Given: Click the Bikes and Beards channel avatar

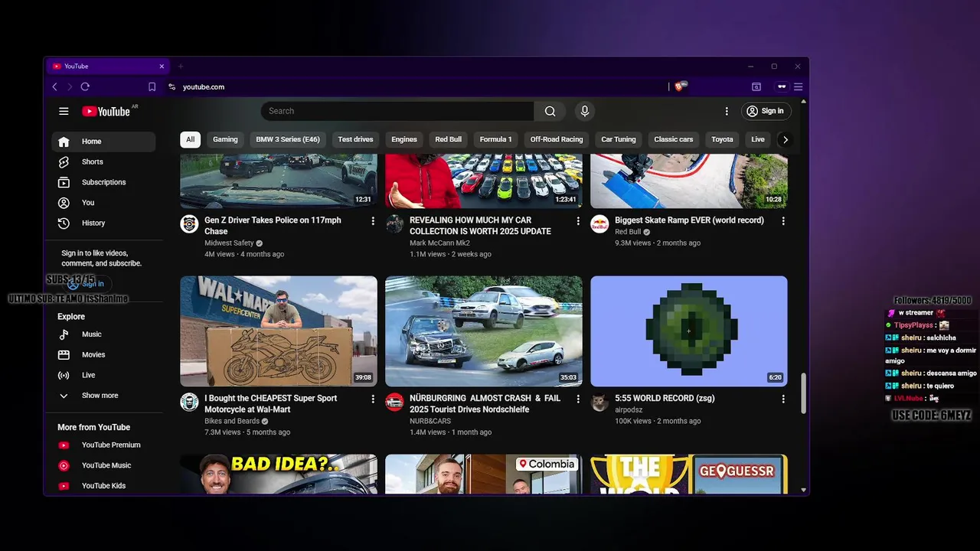Looking at the screenshot, I should pos(189,402).
